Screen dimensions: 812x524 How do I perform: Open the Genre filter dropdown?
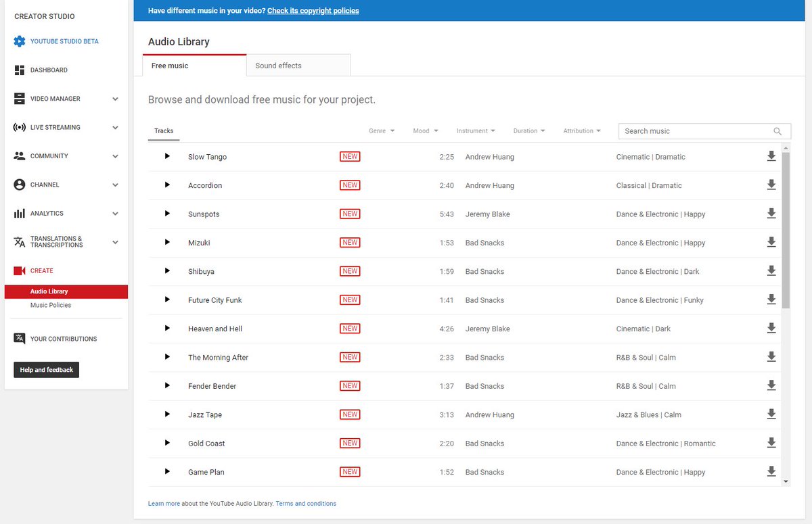click(x=382, y=131)
